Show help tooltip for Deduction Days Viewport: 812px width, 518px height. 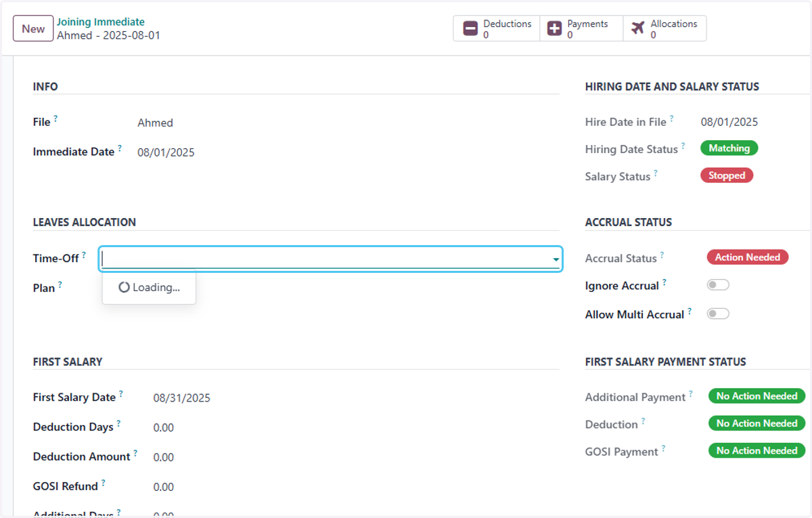pos(118,423)
